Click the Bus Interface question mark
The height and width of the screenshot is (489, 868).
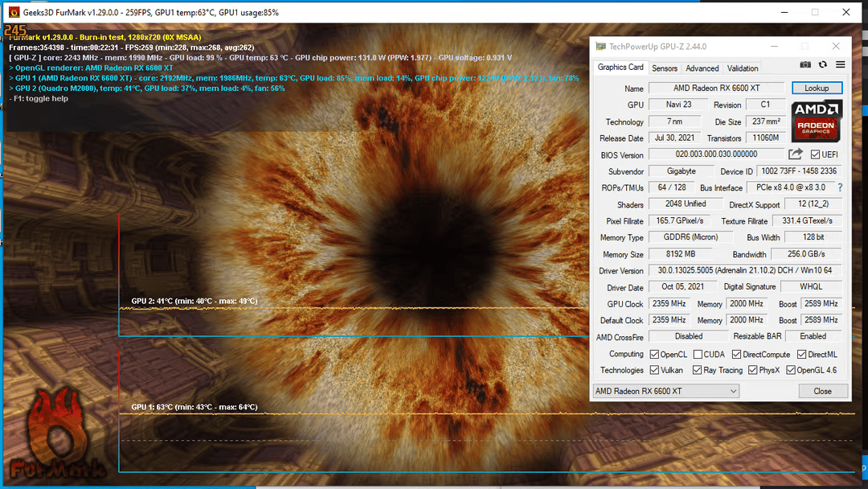840,187
